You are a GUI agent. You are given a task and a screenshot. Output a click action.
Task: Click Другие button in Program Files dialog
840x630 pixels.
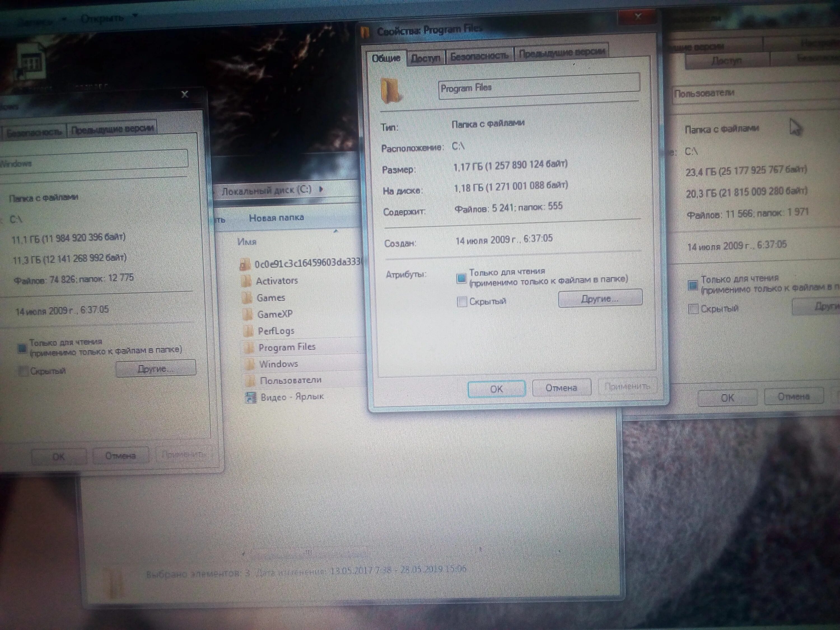tap(600, 298)
